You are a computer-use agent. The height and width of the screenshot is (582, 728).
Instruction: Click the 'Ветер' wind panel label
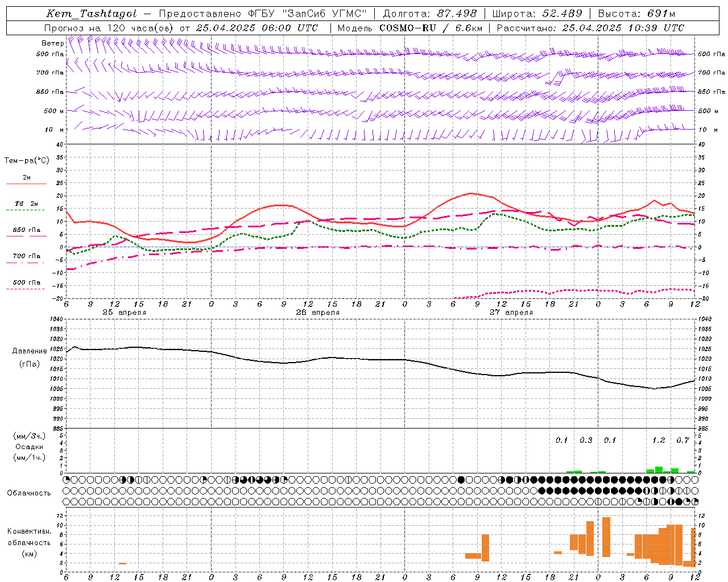point(52,43)
